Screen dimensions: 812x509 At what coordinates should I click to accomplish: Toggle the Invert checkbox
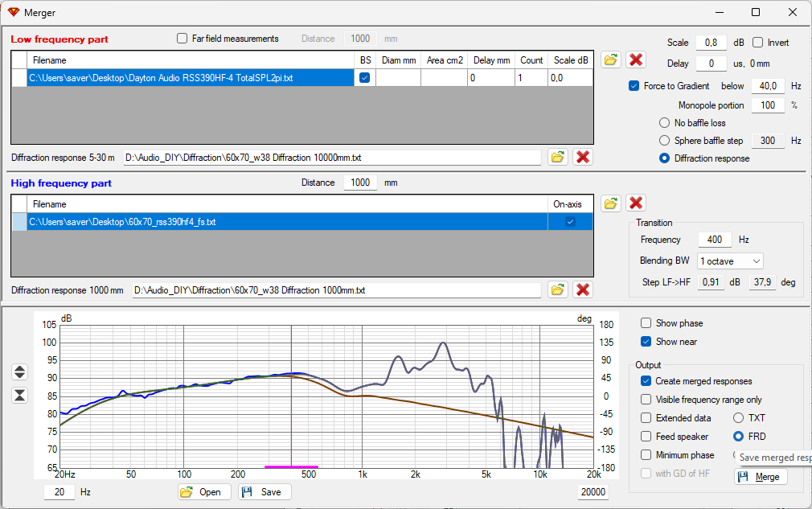(x=757, y=43)
